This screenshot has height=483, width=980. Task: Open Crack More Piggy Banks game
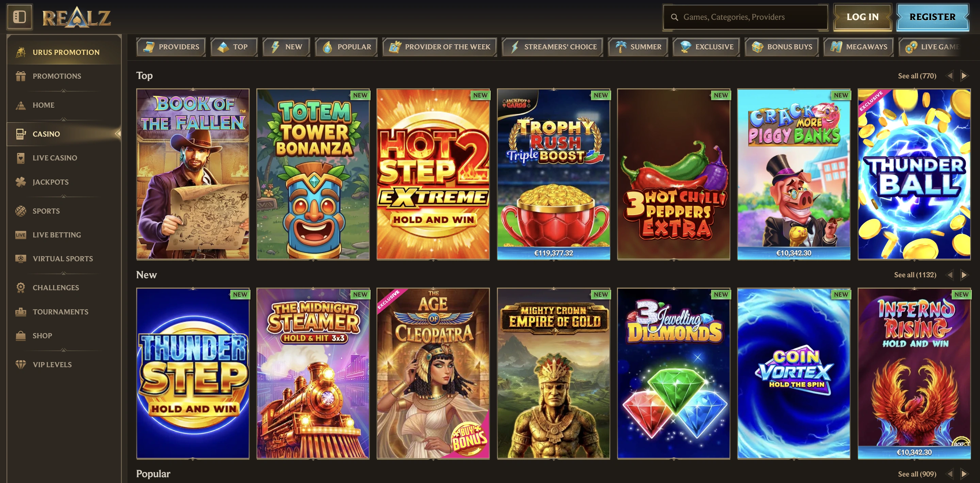point(794,174)
